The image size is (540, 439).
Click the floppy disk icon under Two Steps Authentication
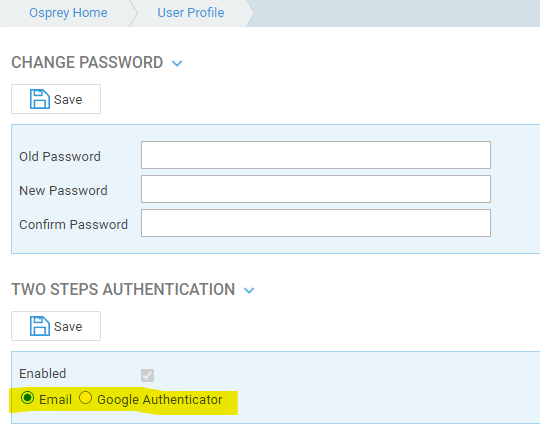pyautogui.click(x=40, y=326)
